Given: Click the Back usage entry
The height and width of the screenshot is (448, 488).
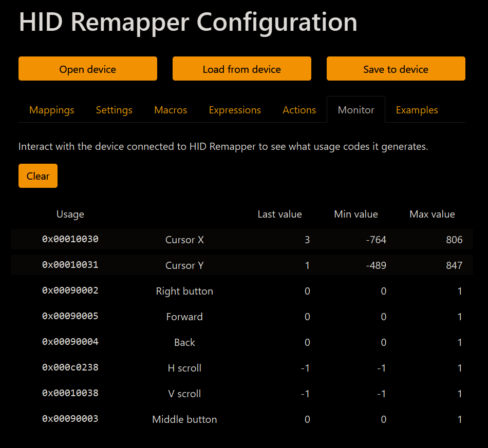Looking at the screenshot, I should [x=241, y=342].
